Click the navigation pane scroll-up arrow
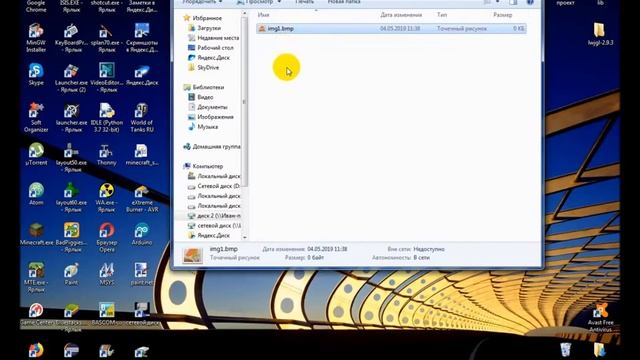The image size is (640, 360). tap(244, 13)
